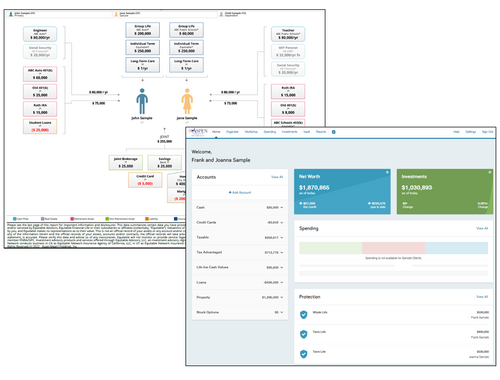Image resolution: width=500 pixels, height=380 pixels.
Task: Click the blue segment of spending bar
Action: pyautogui.click(x=456, y=248)
